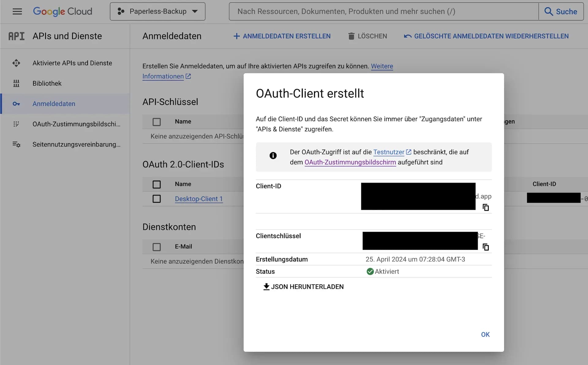Click the Aktivierte APIs sidebar icon
The image size is (588, 365).
[x=16, y=63]
